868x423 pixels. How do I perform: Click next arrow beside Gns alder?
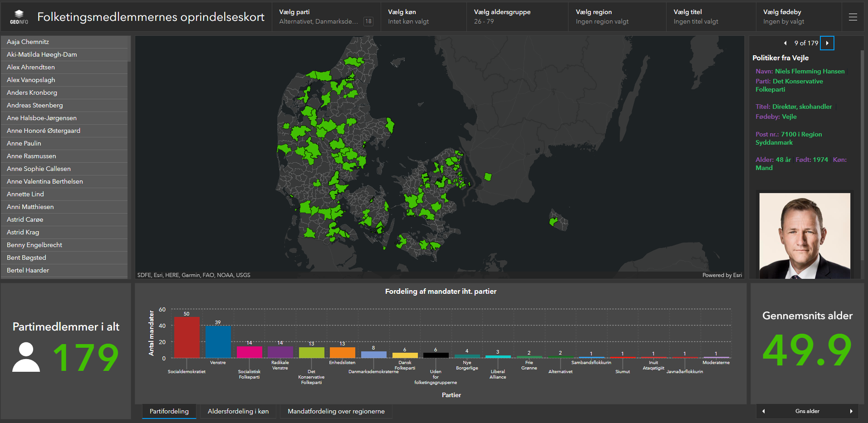(x=851, y=411)
